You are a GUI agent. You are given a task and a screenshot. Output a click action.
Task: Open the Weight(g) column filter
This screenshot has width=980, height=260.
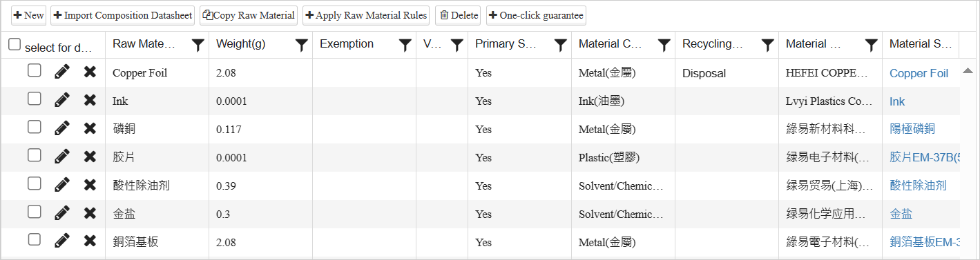pos(301,45)
